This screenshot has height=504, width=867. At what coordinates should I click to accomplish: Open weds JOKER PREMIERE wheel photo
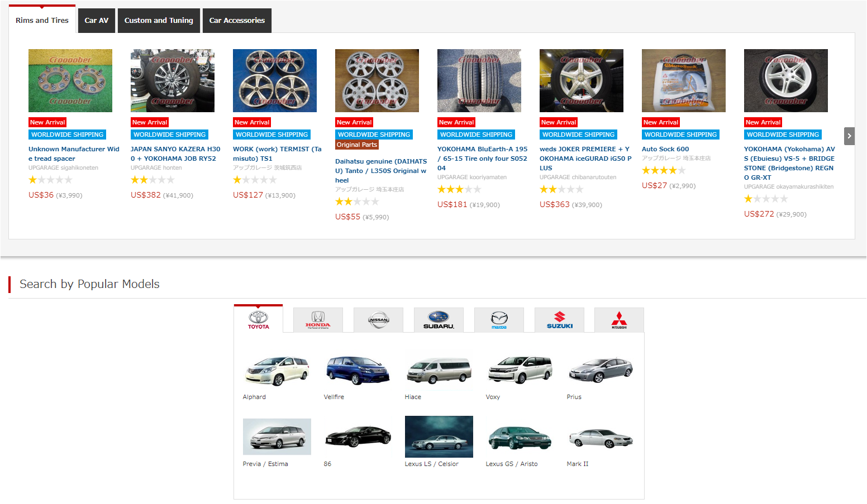coord(582,80)
